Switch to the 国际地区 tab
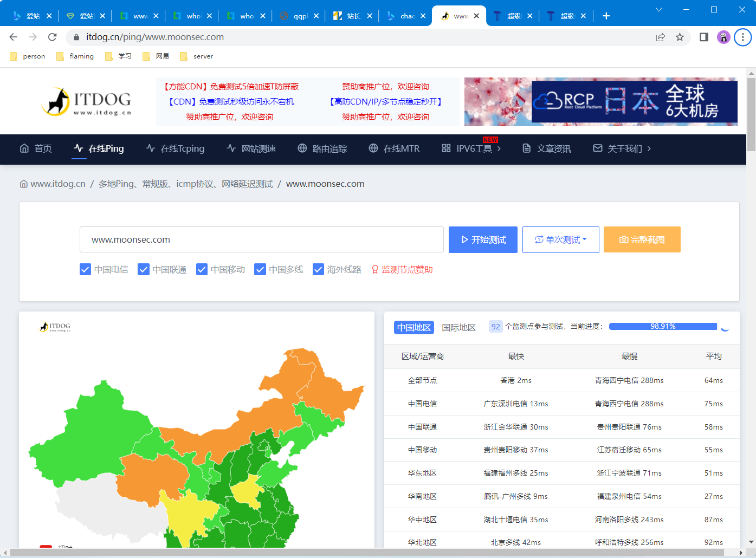This screenshot has width=756, height=558. (x=458, y=327)
